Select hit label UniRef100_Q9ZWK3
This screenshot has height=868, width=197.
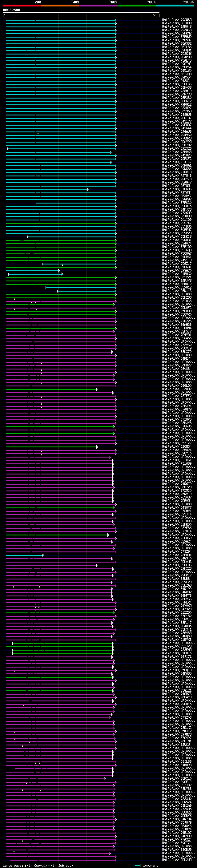pyautogui.click(x=177, y=30)
